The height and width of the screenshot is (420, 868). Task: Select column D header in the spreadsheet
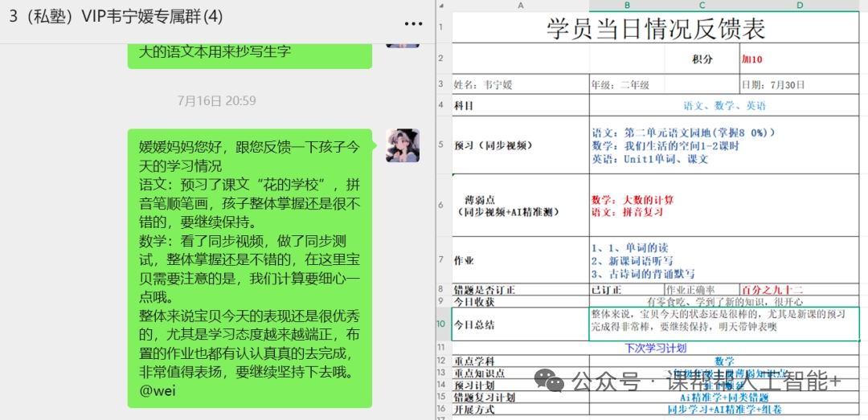coord(799,6)
